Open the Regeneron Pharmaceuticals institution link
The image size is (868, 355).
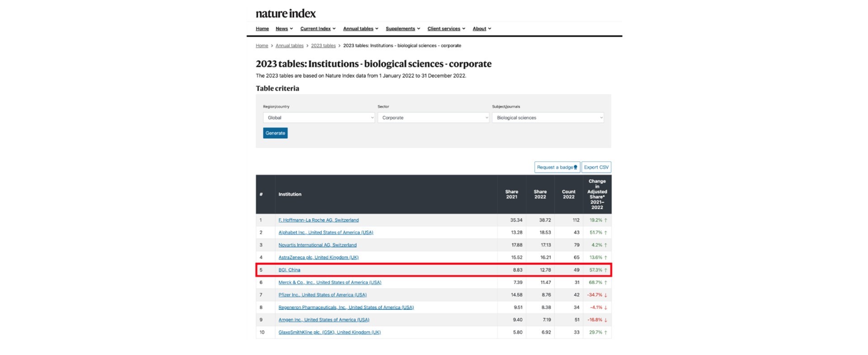[x=346, y=308]
